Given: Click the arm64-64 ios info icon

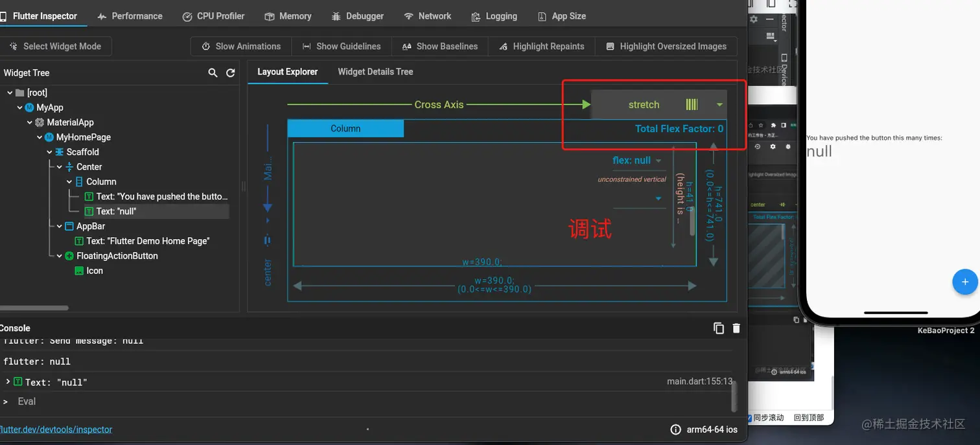Looking at the screenshot, I should coord(675,429).
